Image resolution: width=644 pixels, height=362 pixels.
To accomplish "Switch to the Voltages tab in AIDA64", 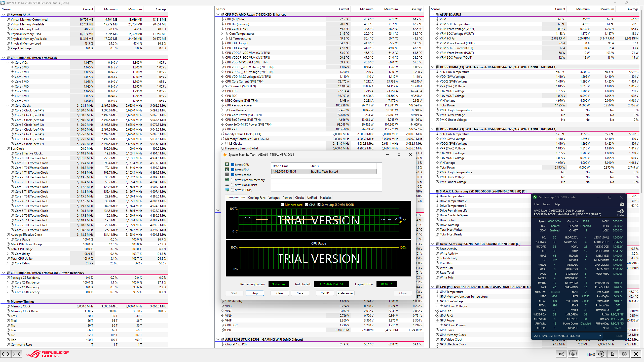I will (274, 198).
